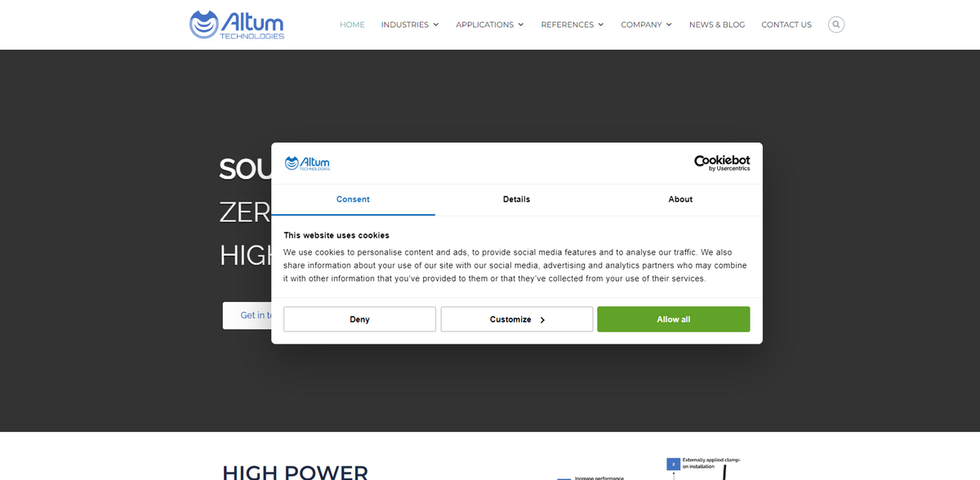Go to the HOME menu item
This screenshot has height=480, width=980.
[352, 24]
